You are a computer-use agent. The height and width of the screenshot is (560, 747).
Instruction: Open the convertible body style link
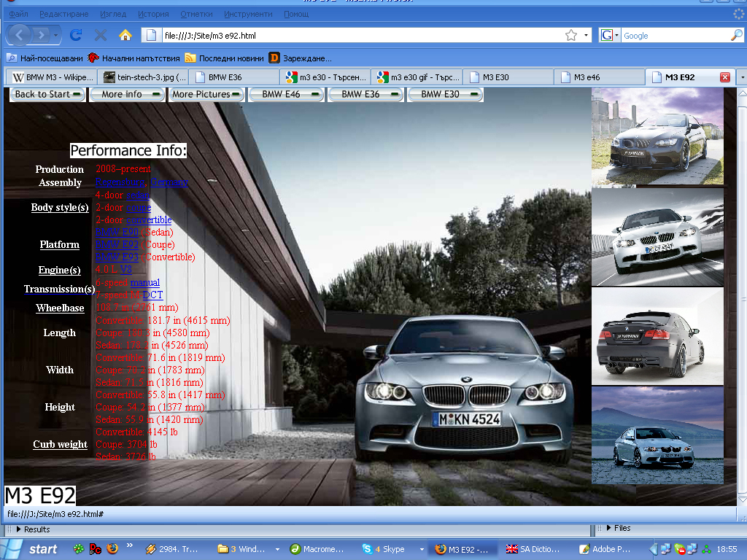(149, 219)
